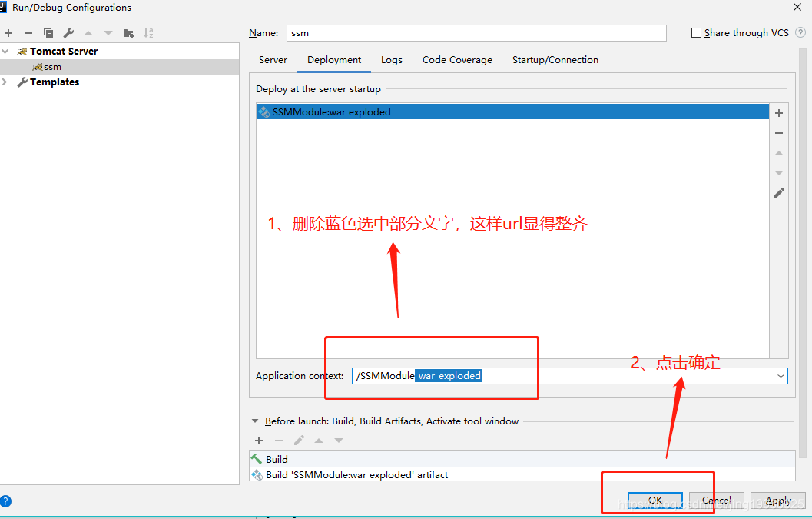This screenshot has height=519, width=812.
Task: Enable Share through VCS checkbox
Action: 697,32
